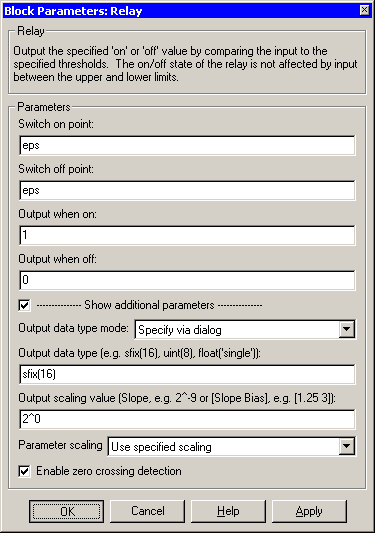Click the Show additional parameters label text
Viewport: 375px width, 533px height.
[x=149, y=305]
